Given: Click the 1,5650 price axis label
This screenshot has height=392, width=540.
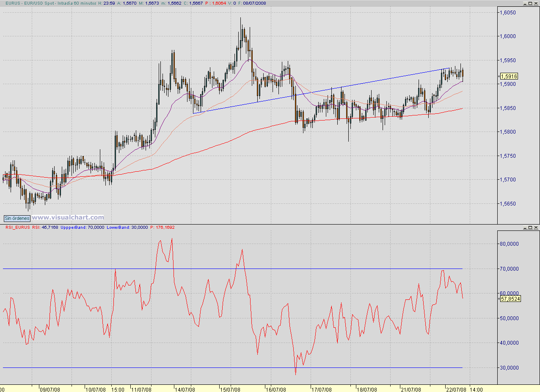Looking at the screenshot, I should tap(508, 204).
